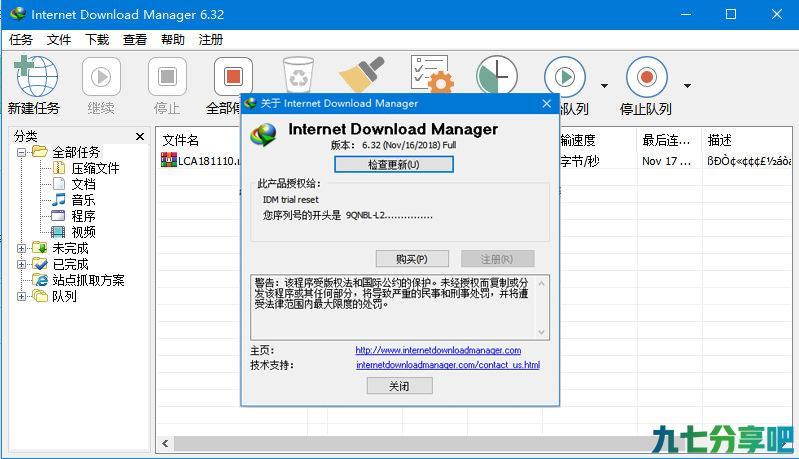Image resolution: width=799 pixels, height=459 pixels.
Task: Select 音乐 category
Action: coord(83,200)
